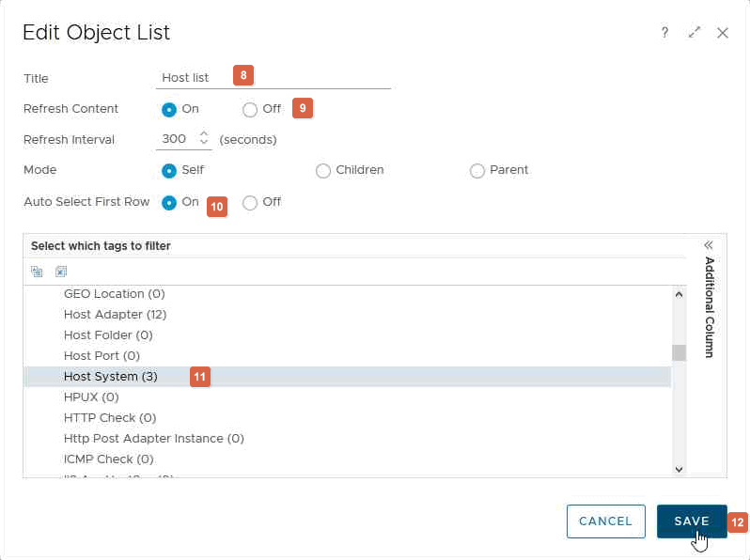Viewport: 750px width, 560px height.
Task: Disable Auto Select First Row
Action: click(250, 202)
